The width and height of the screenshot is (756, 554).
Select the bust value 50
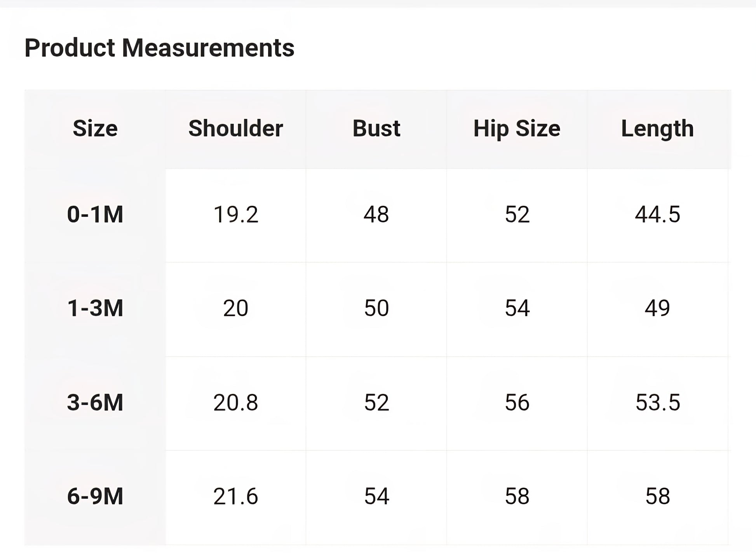pyautogui.click(x=376, y=308)
